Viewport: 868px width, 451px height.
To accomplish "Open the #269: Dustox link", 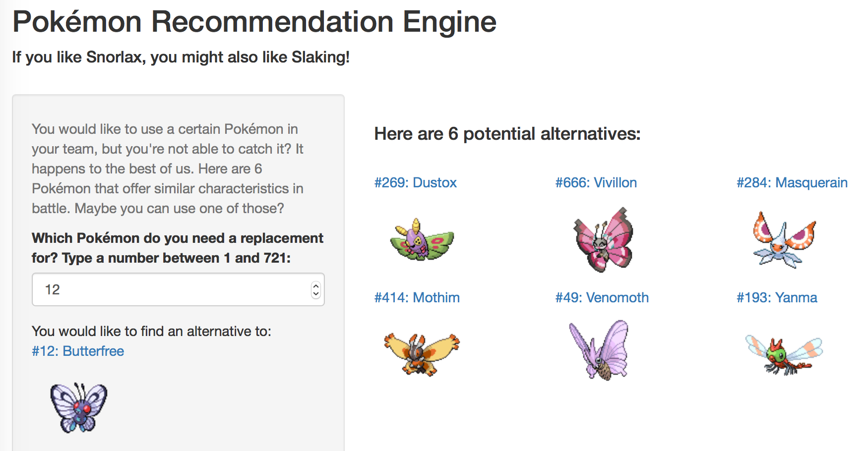I will [x=415, y=182].
